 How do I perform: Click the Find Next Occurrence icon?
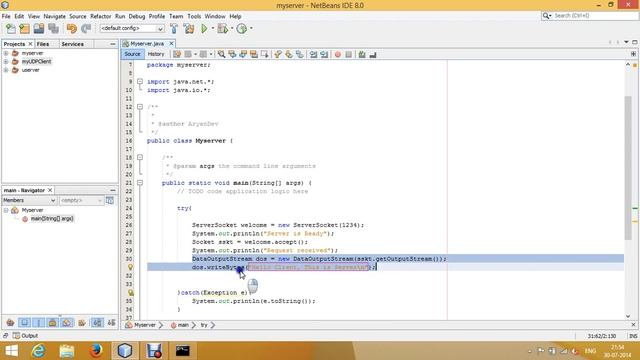point(243,54)
